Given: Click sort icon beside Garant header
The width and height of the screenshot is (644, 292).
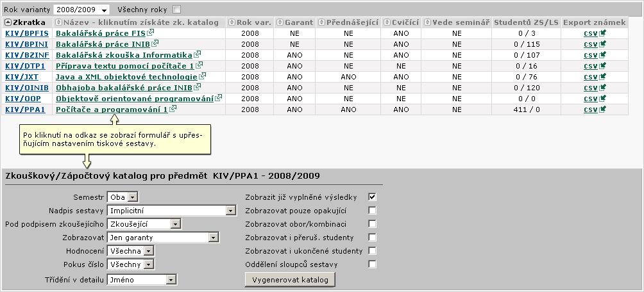Looking at the screenshot, I should point(280,22).
